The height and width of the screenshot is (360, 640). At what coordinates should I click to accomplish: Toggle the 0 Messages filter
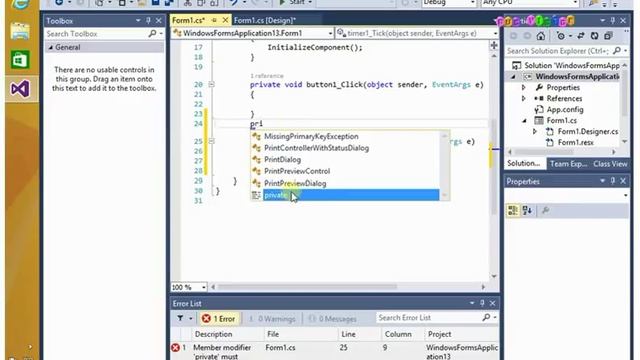(333, 319)
